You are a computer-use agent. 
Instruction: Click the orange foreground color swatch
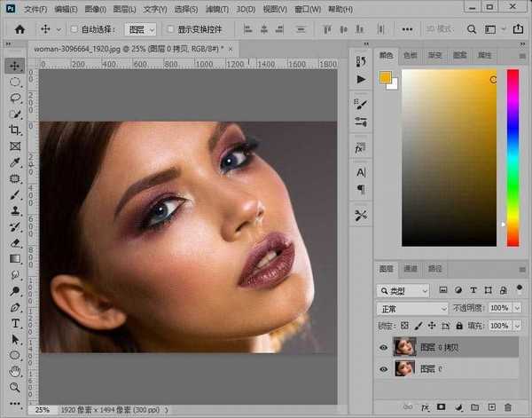(x=385, y=77)
